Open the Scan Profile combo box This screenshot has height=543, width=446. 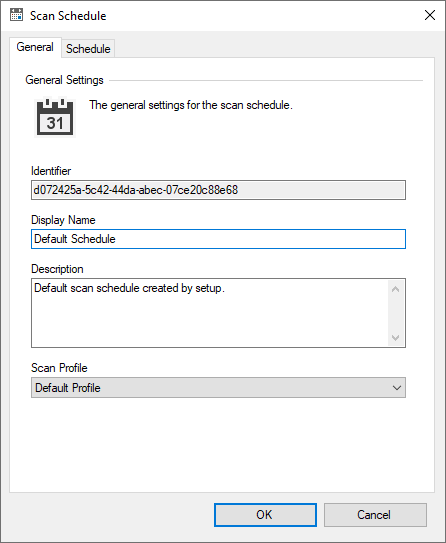[218, 388]
